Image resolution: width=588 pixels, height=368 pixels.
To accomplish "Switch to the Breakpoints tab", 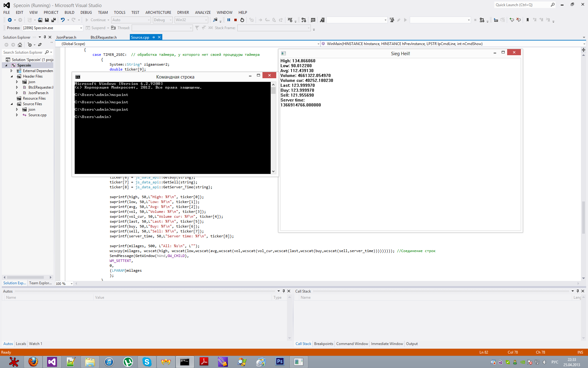I will click(x=323, y=344).
